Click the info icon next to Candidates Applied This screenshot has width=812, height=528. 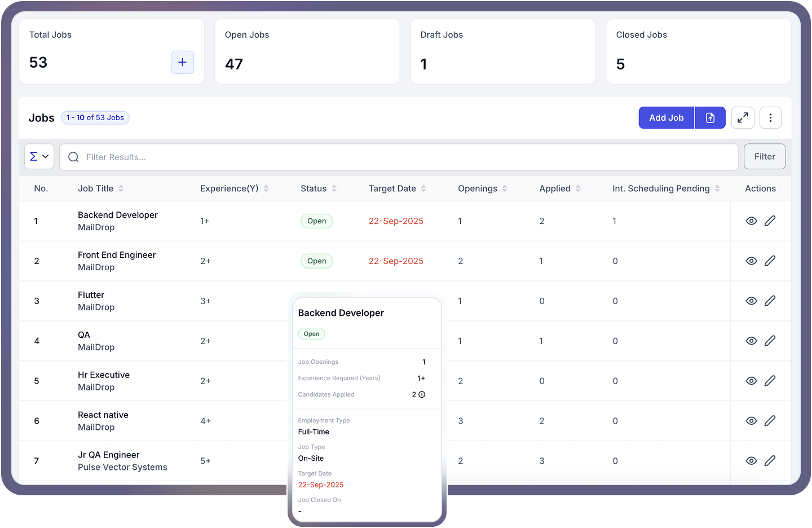click(x=423, y=394)
